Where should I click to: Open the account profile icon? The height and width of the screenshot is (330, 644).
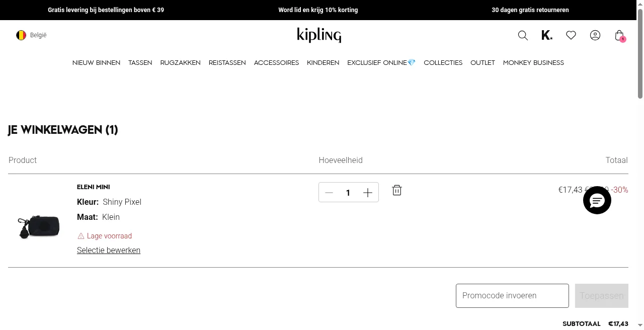[x=595, y=35]
